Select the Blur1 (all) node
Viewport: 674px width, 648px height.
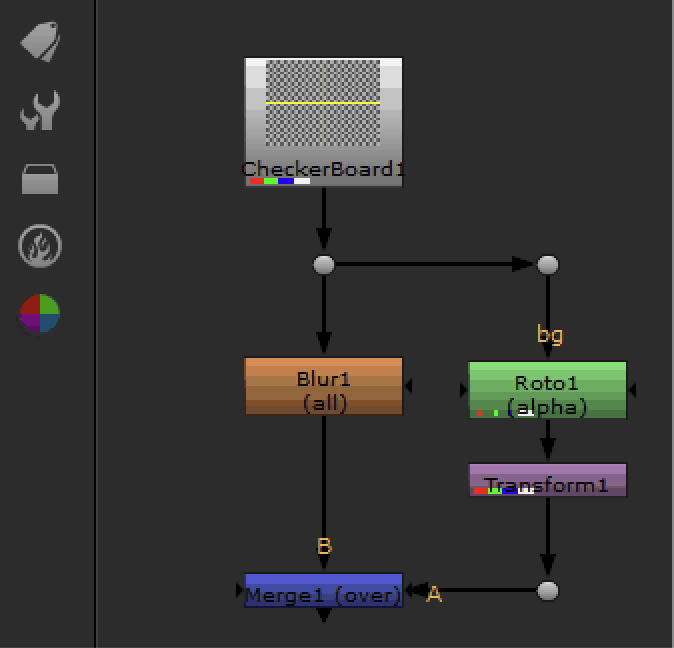point(324,386)
